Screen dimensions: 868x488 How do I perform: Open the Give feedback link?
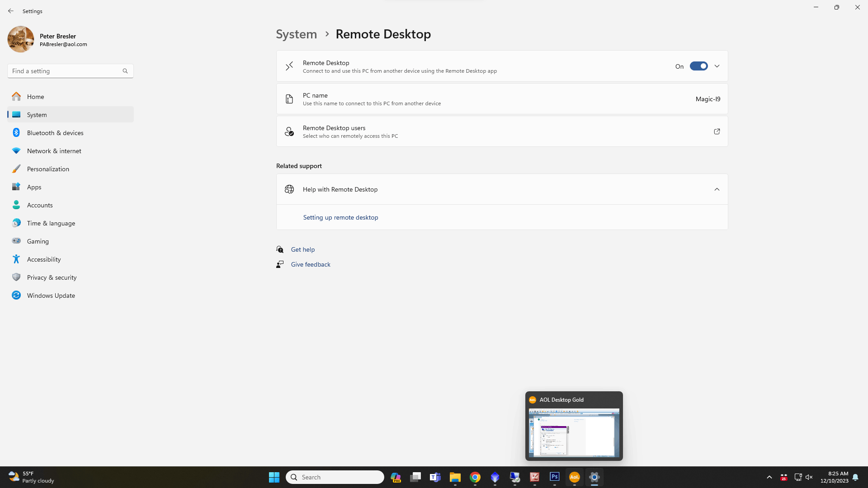311,264
